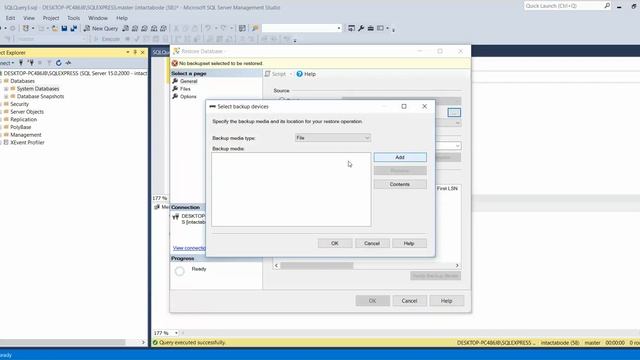640x360 pixels.
Task: Click Save icon in main toolbar
Action: 64,28
